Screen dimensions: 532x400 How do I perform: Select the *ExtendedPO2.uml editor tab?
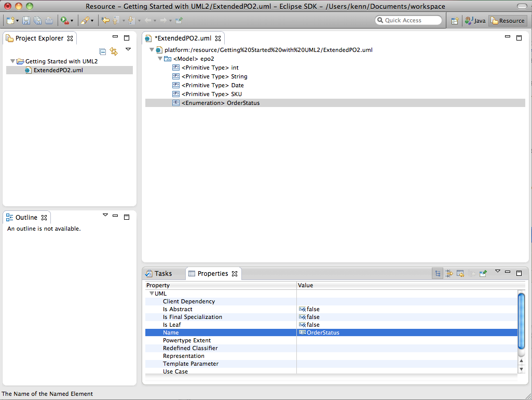point(183,38)
